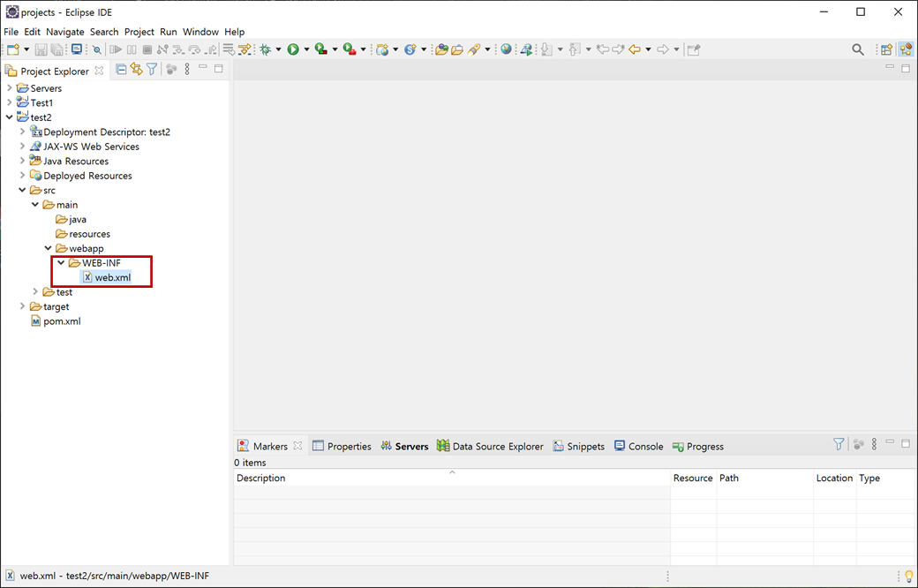Click the Resume debug icon

click(116, 49)
